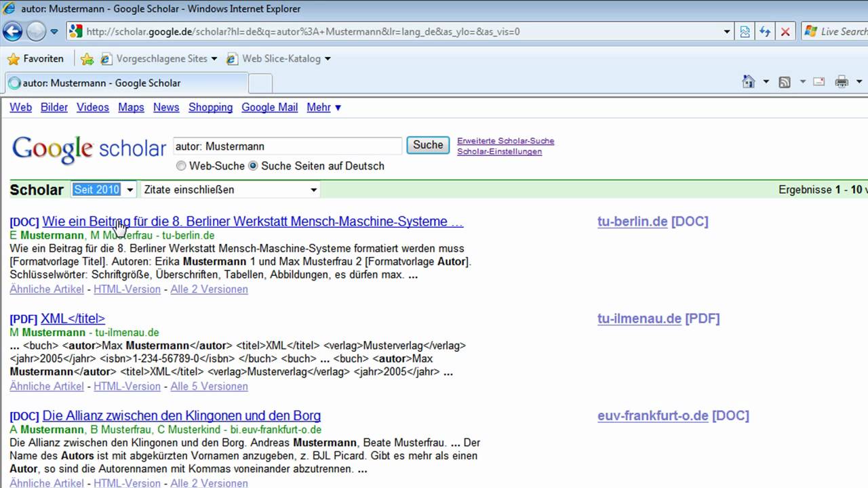This screenshot has width=868, height=488.
Task: Open the Web link in Google bar
Action: [21, 107]
